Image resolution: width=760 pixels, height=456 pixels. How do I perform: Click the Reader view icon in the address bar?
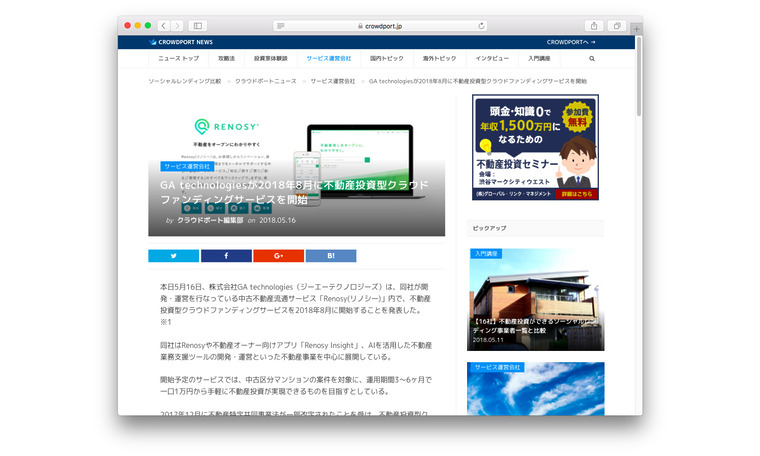click(x=280, y=25)
